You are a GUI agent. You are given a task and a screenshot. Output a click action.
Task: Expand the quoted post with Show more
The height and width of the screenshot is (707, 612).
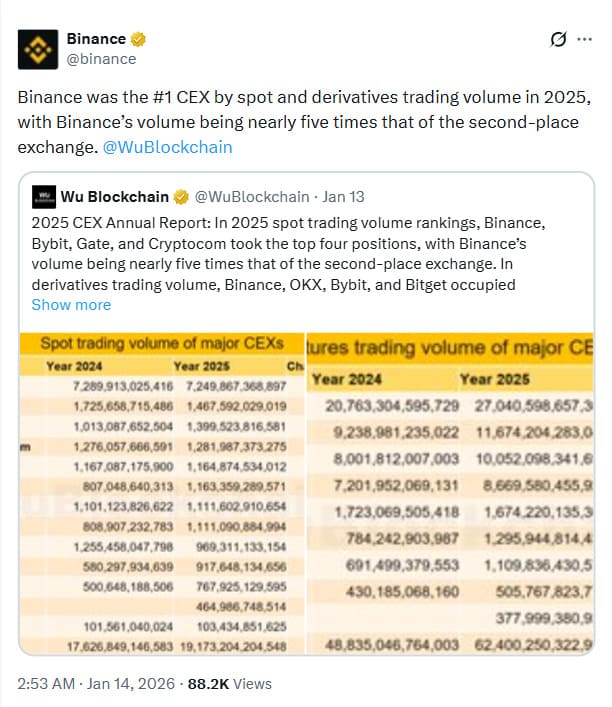click(71, 304)
